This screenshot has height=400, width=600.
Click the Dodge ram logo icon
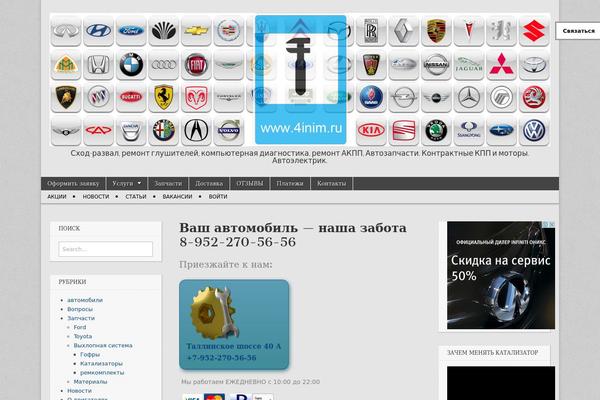point(196,97)
